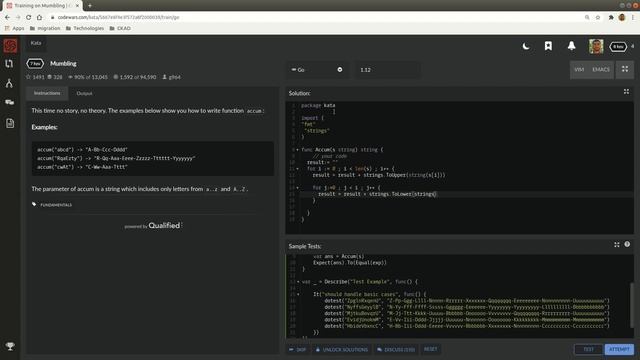Screen dimensions: 640x360
Task: Open the migration bookmarks folder
Action: (x=45, y=28)
